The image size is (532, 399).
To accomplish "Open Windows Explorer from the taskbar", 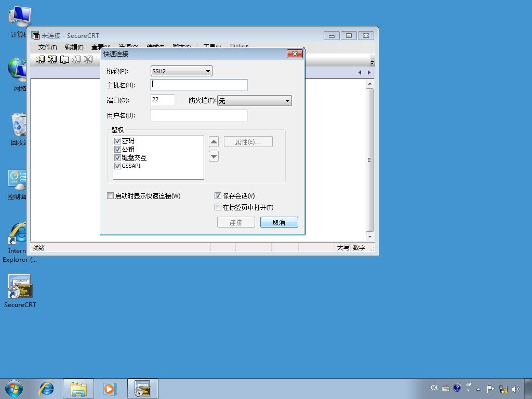I will (x=78, y=389).
